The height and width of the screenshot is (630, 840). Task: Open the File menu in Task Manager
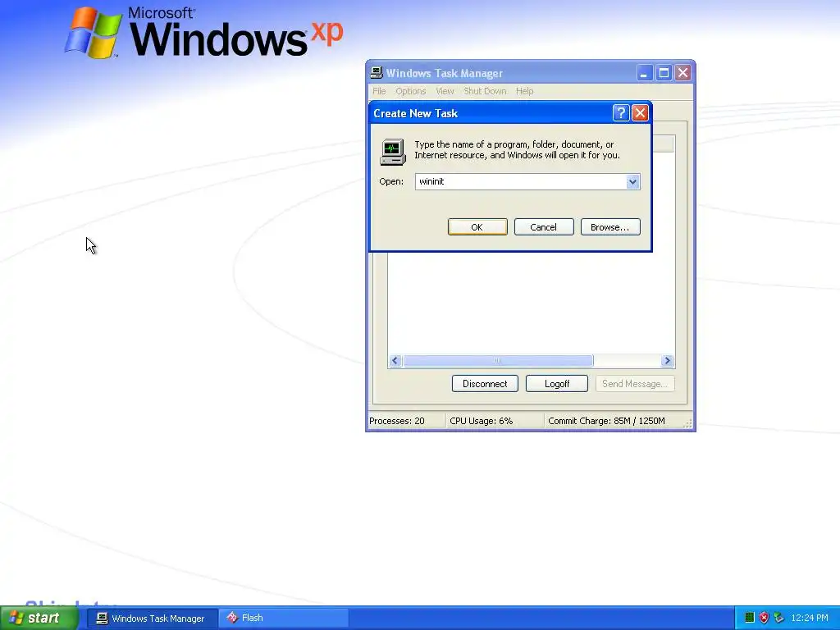tap(379, 91)
